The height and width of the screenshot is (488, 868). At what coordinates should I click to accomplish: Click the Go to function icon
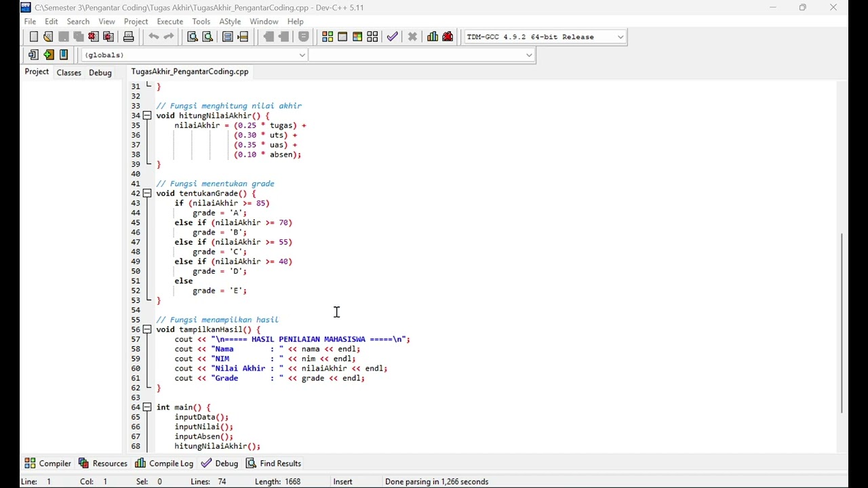click(228, 37)
